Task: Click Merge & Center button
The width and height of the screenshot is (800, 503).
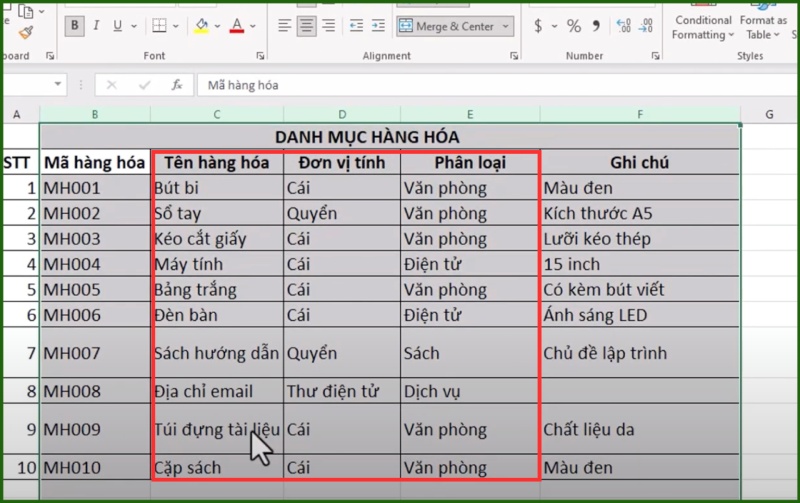Action: [447, 26]
